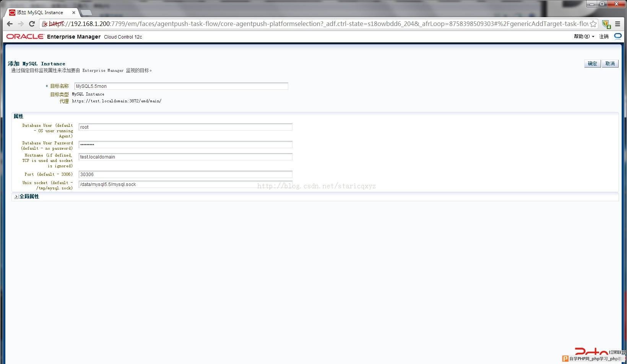The height and width of the screenshot is (364, 627).
Task: Click the browser Forward arrow
Action: click(21, 24)
